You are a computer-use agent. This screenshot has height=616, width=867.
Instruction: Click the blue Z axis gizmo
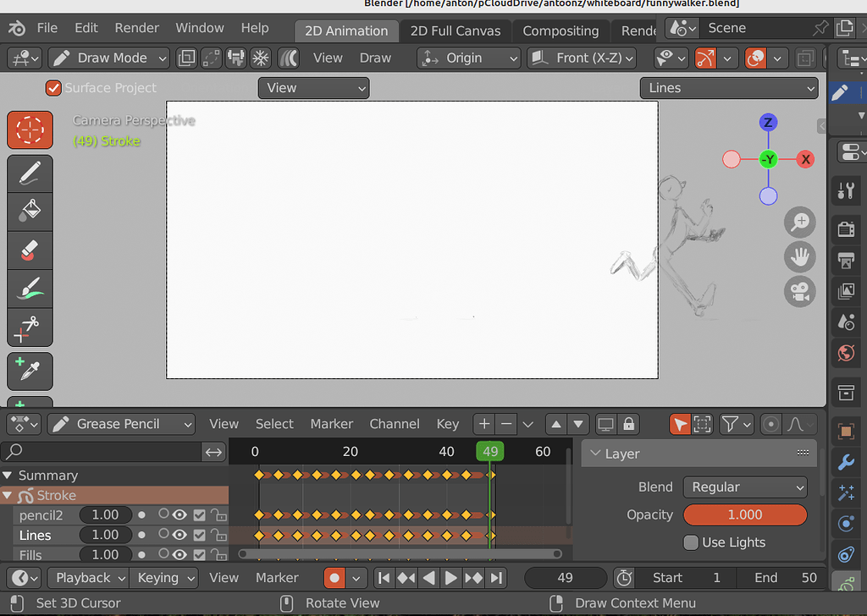tap(768, 123)
